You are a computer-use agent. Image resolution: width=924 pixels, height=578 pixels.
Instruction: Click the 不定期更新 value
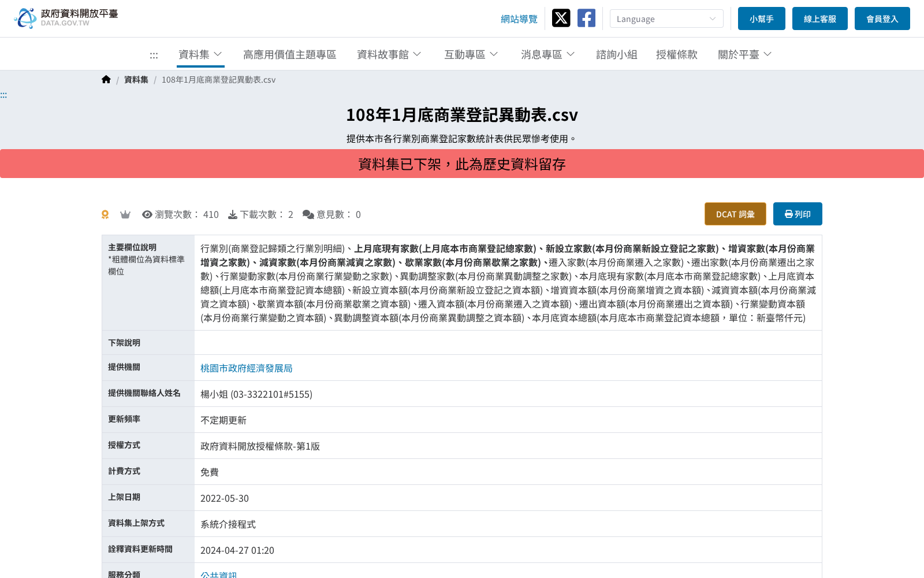coord(223,420)
